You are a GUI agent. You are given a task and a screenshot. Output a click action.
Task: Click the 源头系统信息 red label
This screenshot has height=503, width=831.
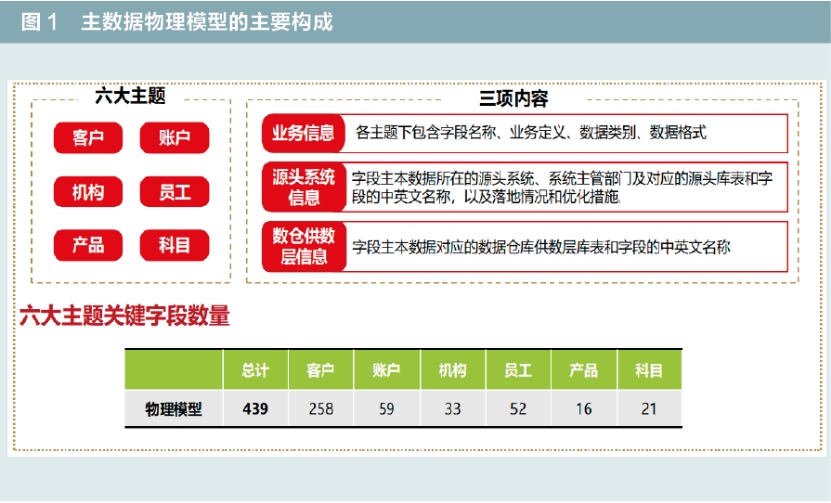[304, 187]
